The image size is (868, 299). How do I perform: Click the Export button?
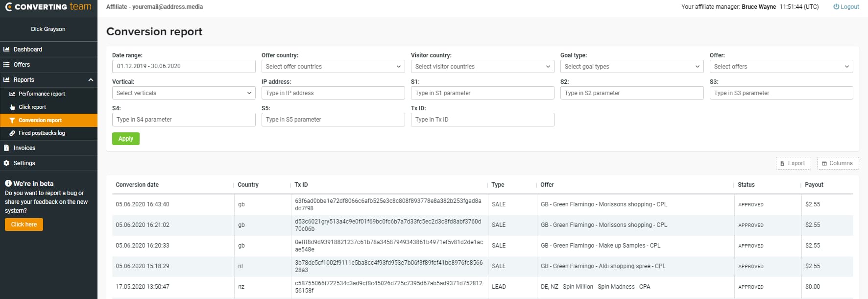coord(794,164)
